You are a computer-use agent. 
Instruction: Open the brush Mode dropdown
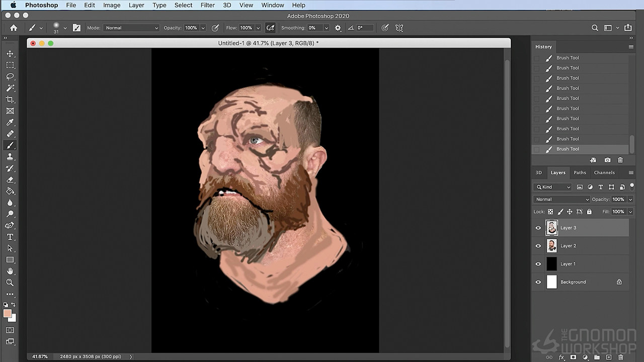coord(131,28)
